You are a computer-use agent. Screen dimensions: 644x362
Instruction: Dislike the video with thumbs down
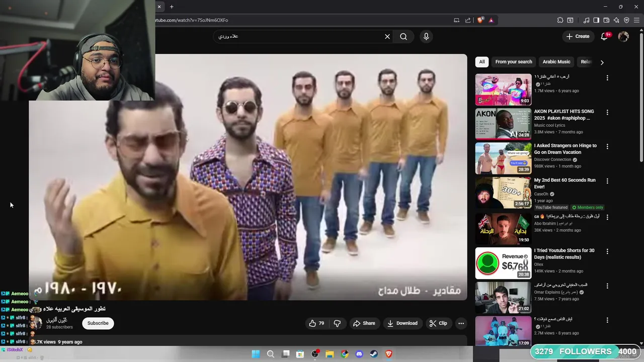point(337,323)
